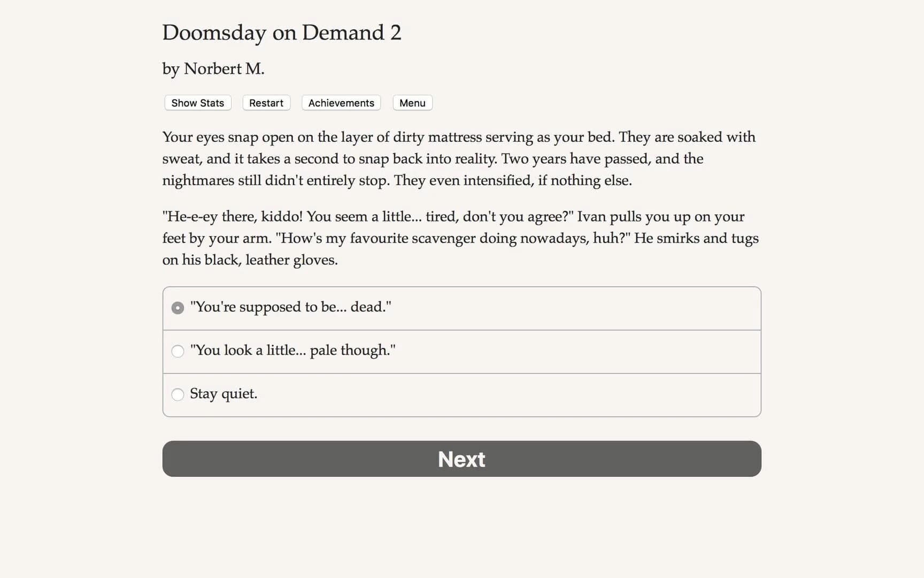Click Next to submit your choice
Image resolution: width=924 pixels, height=578 pixels.
coord(461,459)
